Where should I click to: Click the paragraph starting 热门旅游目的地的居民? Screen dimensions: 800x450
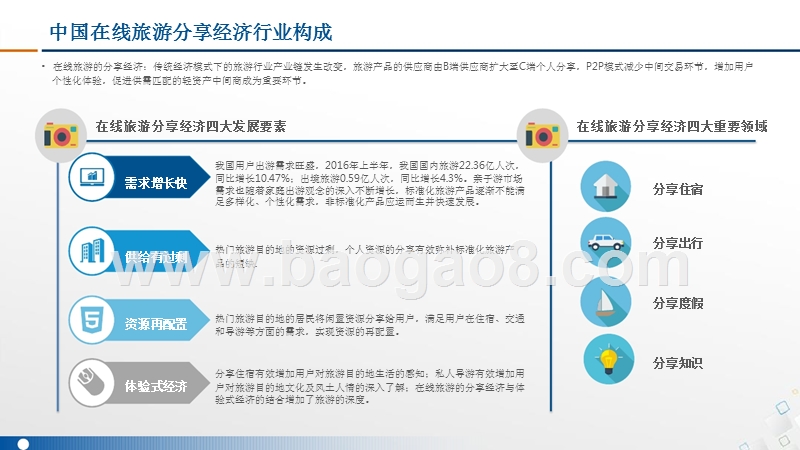[x=370, y=326]
